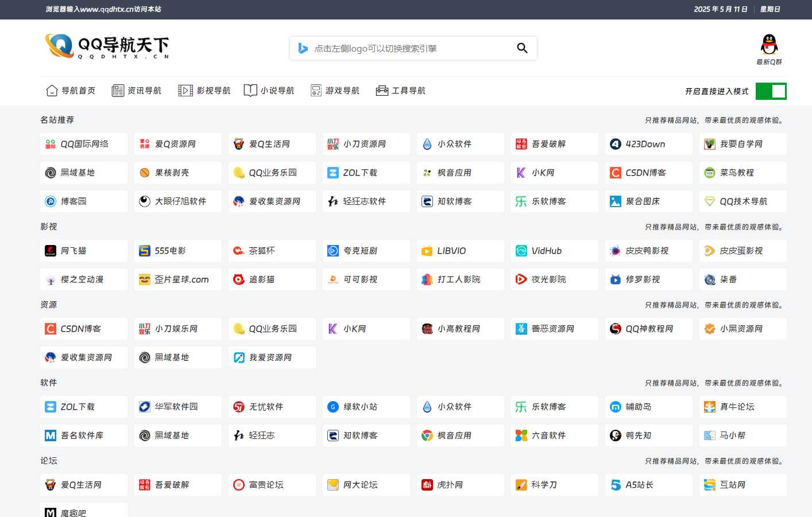Click the 423Down site icon
This screenshot has width=812, height=517.
(616, 144)
